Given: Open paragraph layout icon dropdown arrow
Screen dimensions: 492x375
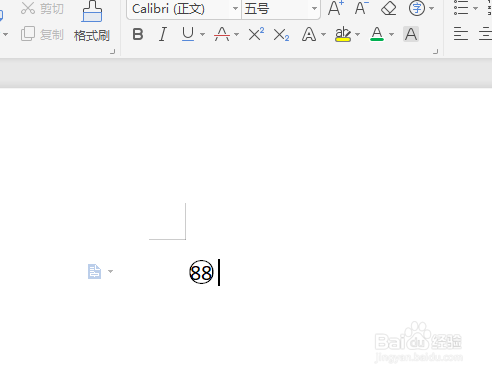Looking at the screenshot, I should [x=110, y=271].
